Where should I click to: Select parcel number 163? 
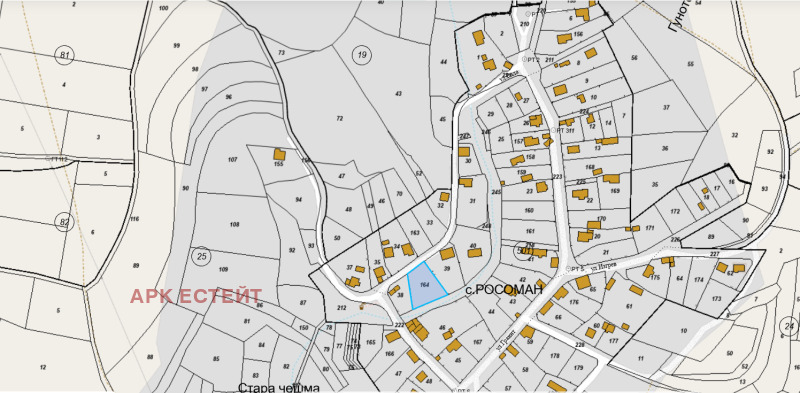click(x=415, y=233)
